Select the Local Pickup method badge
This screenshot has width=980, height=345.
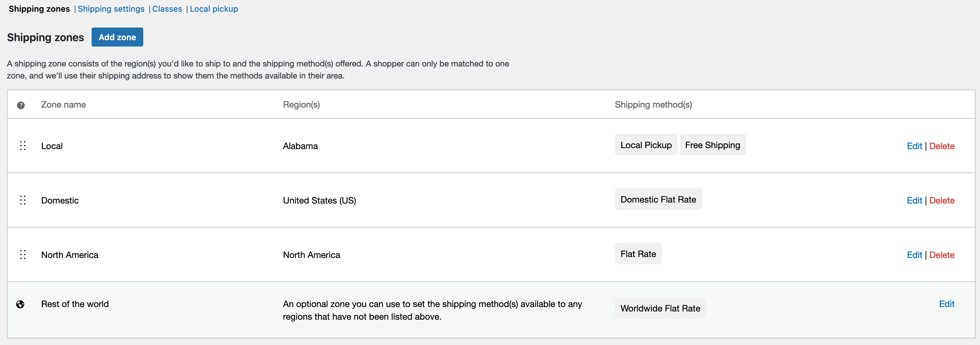coord(646,145)
